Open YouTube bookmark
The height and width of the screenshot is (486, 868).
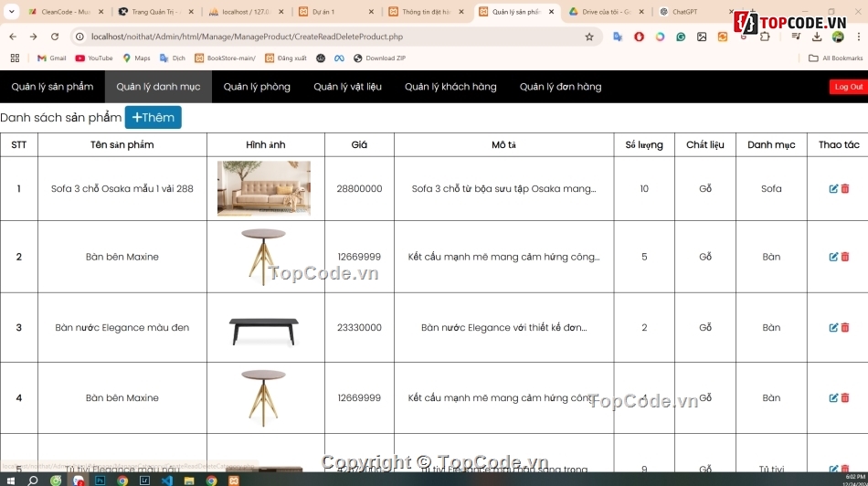click(94, 58)
